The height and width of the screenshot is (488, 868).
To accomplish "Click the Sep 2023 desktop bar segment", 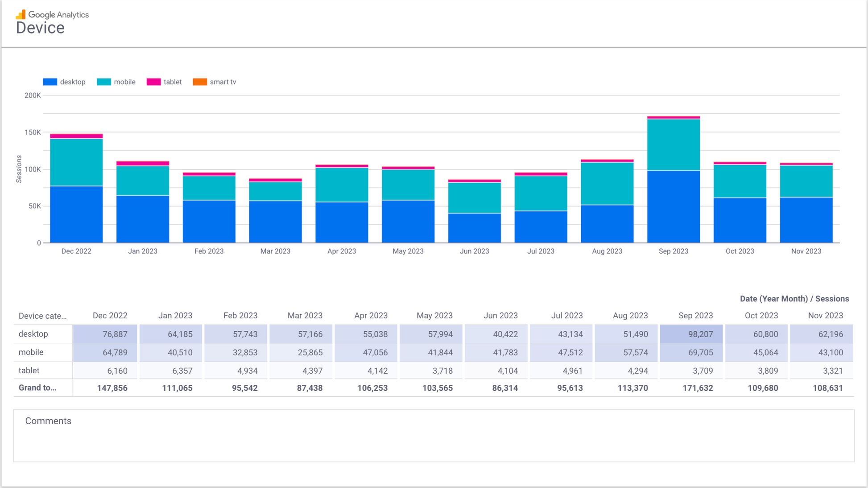I will (673, 207).
